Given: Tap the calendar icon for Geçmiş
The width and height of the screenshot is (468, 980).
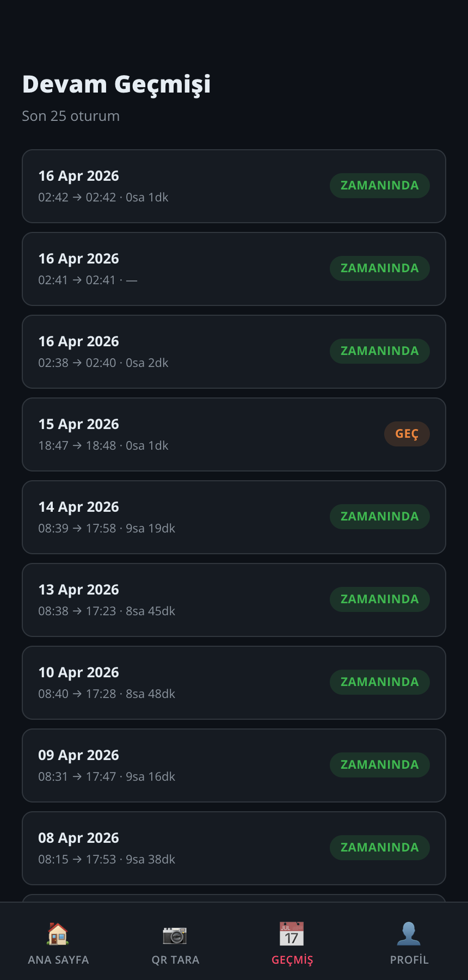Looking at the screenshot, I should [x=292, y=934].
